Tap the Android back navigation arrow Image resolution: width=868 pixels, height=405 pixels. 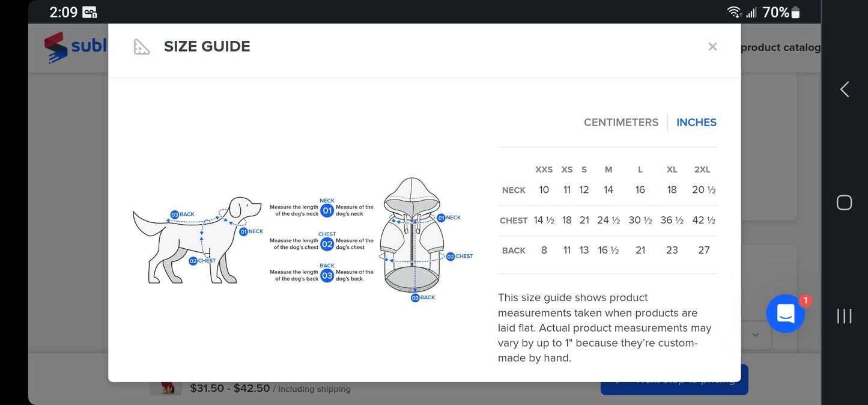click(844, 90)
